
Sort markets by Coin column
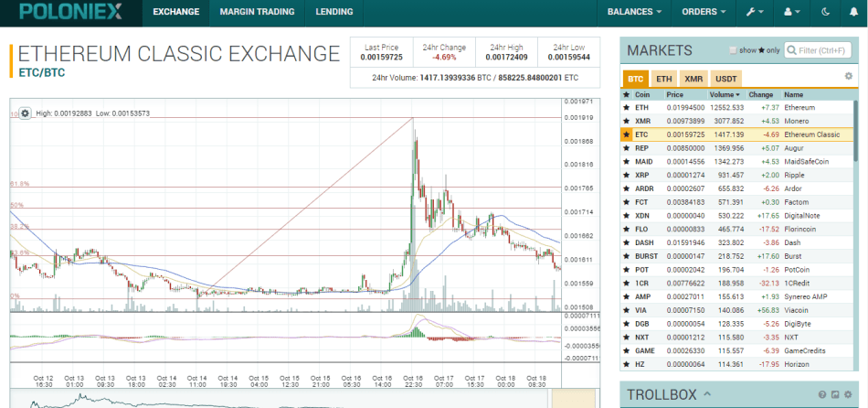tap(642, 95)
